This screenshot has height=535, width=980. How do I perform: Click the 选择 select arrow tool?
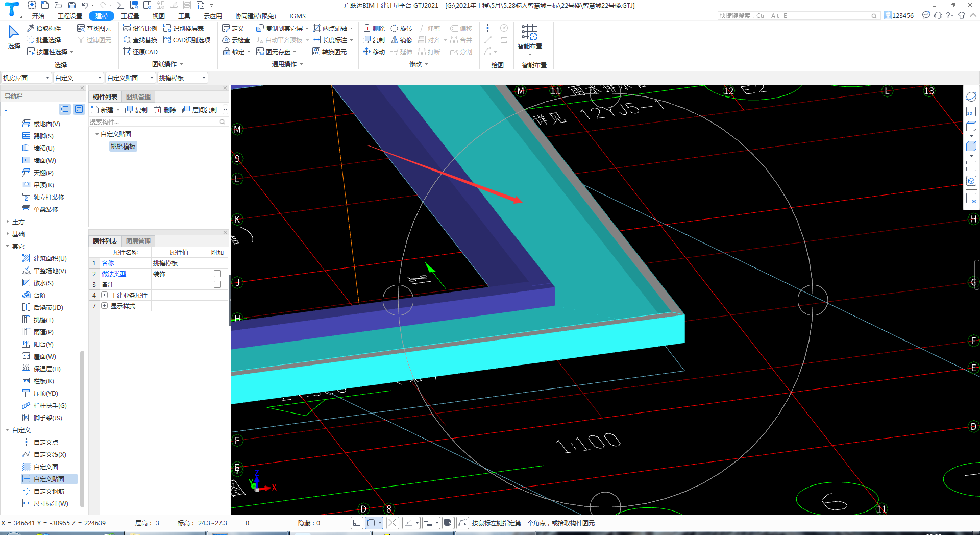[14, 37]
